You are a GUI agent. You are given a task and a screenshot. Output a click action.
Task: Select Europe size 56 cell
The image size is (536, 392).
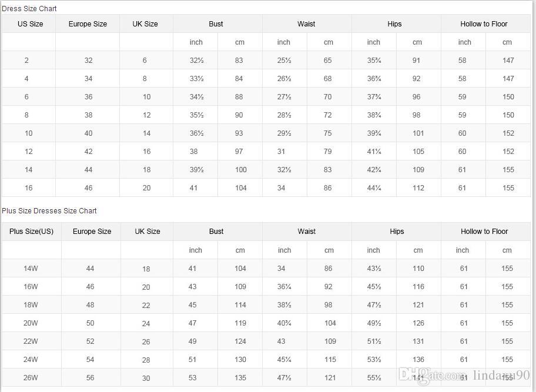90,378
